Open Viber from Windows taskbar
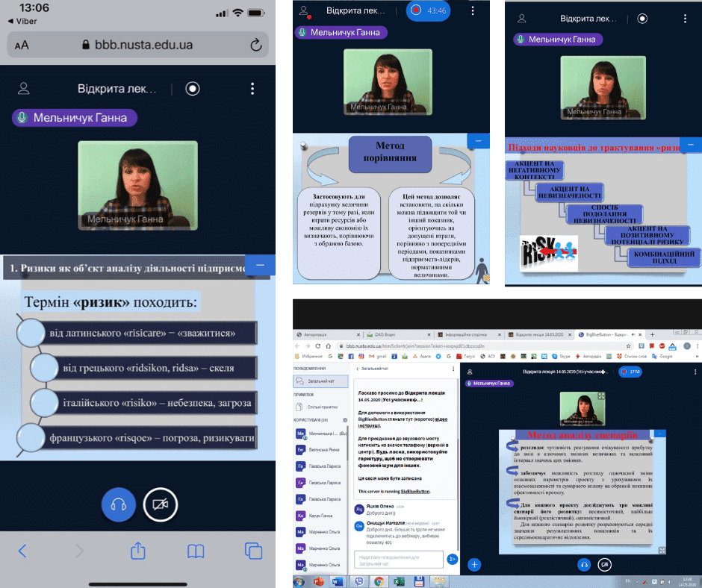Screen dimensions: 702x588 coord(358,581)
